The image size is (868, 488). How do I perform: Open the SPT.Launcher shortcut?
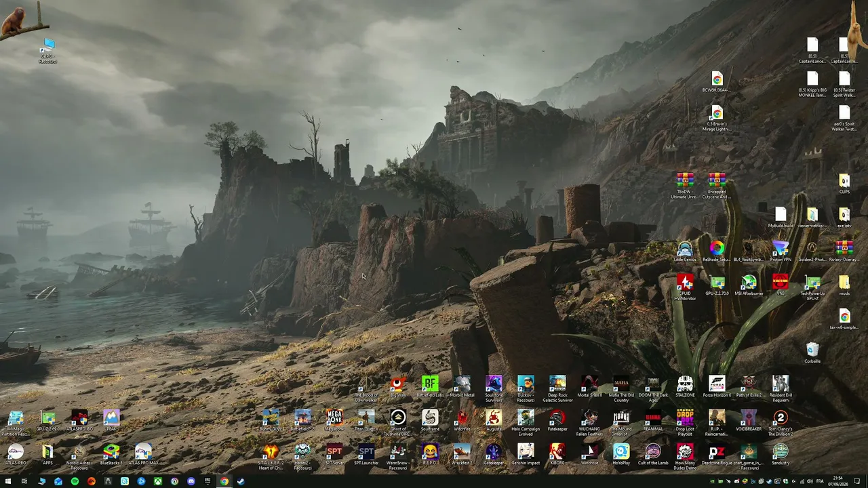tap(366, 455)
